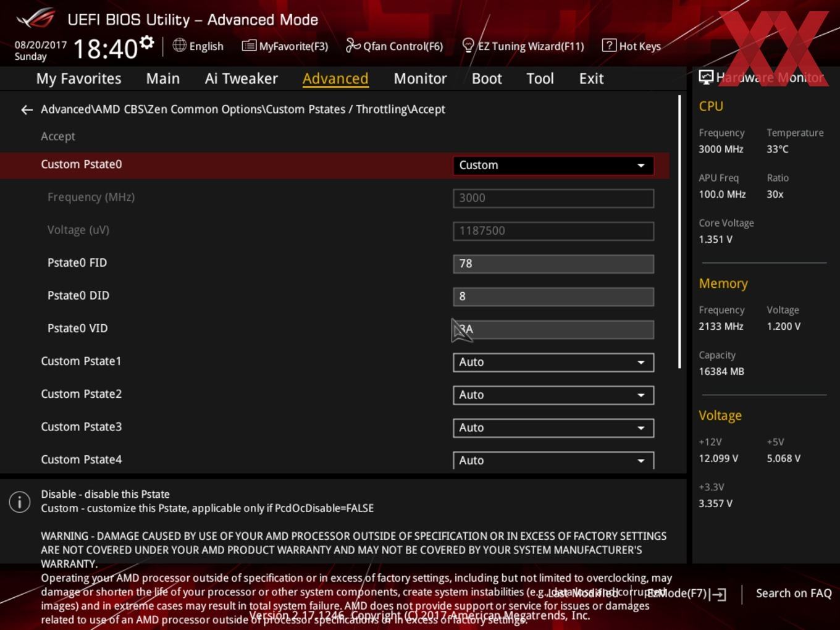Click the APU Freq 100.0 MHz value

click(x=722, y=194)
